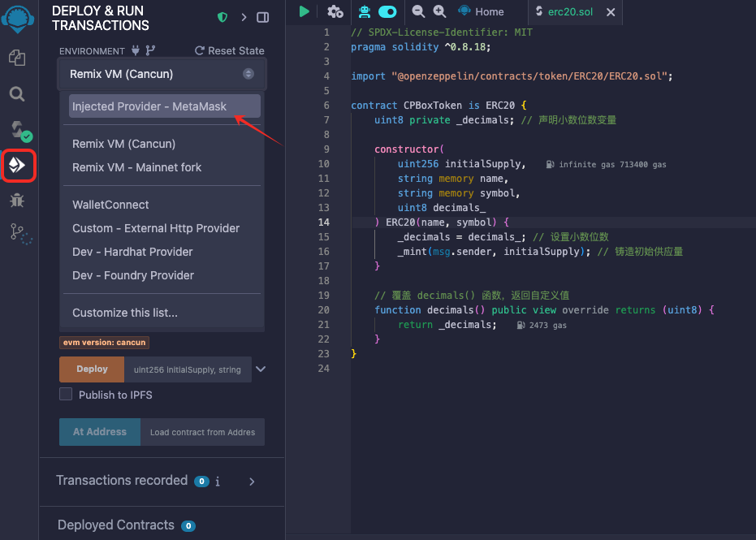
Task: Select Dev - Foundry Provider
Action: pos(133,275)
